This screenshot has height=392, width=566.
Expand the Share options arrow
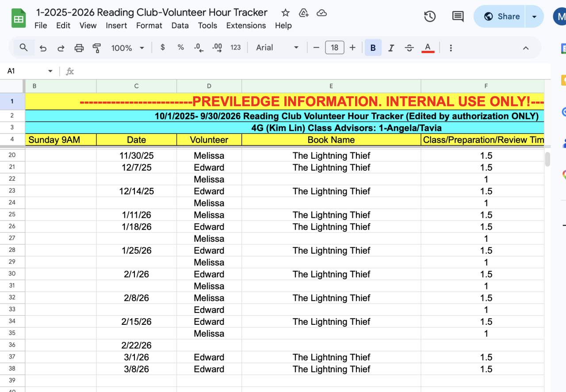[534, 17]
